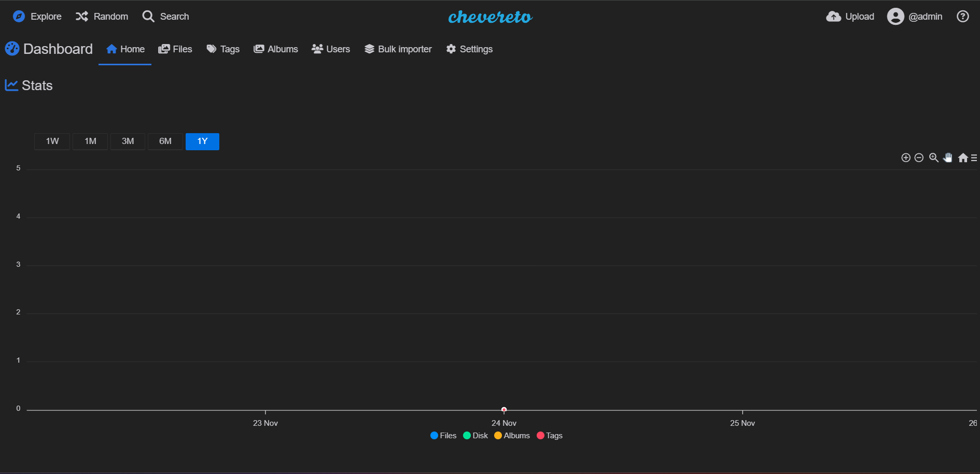
Task: Activate the selection zoom magnifier tool
Action: point(934,157)
